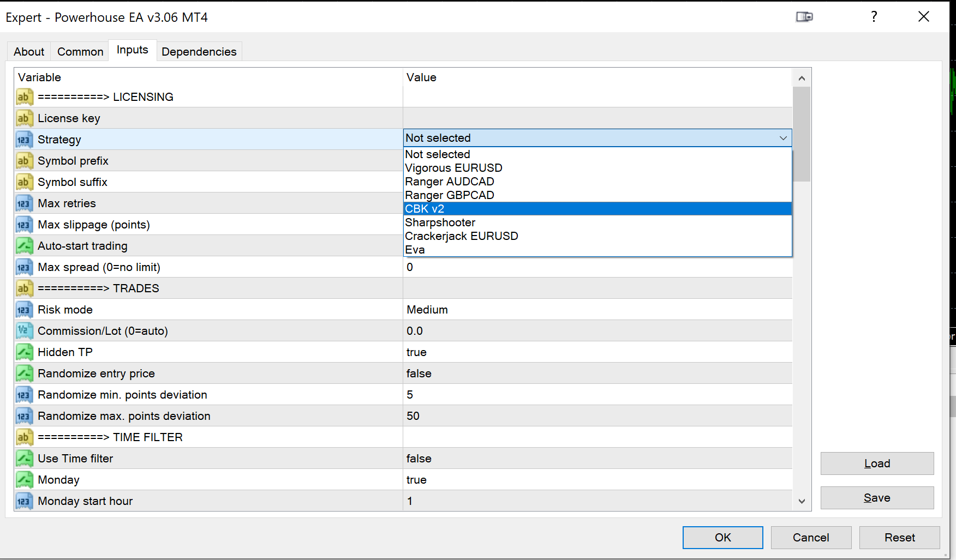Click the boolean icon next to Hidden TP
This screenshot has width=956, height=560.
(x=24, y=352)
